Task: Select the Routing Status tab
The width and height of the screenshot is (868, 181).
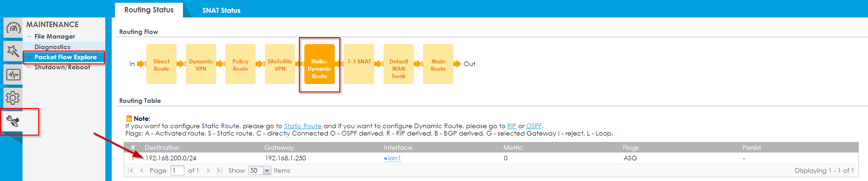Action: pyautogui.click(x=149, y=10)
